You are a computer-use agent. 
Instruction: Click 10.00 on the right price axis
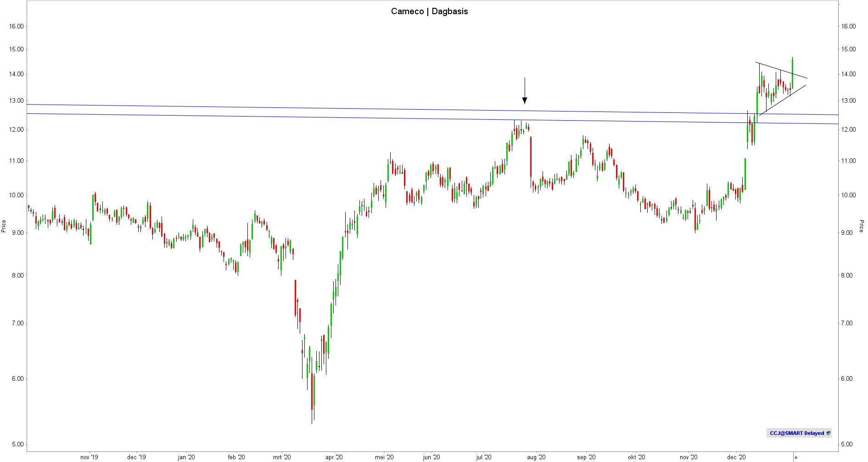point(848,195)
